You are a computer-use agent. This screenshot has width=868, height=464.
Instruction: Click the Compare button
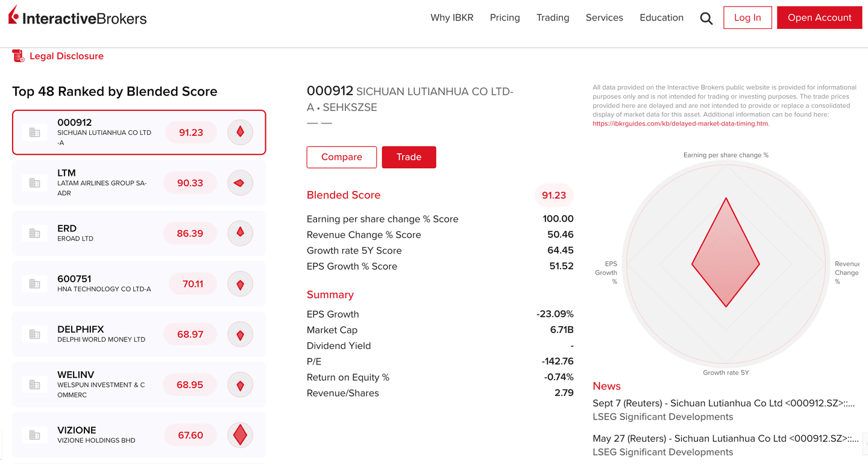coord(342,157)
